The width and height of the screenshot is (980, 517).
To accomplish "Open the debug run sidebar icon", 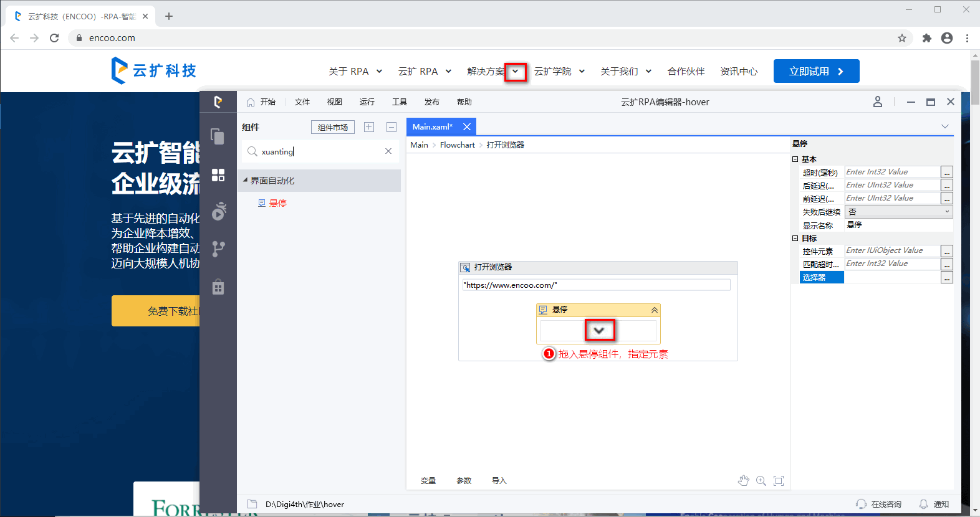I will point(218,211).
